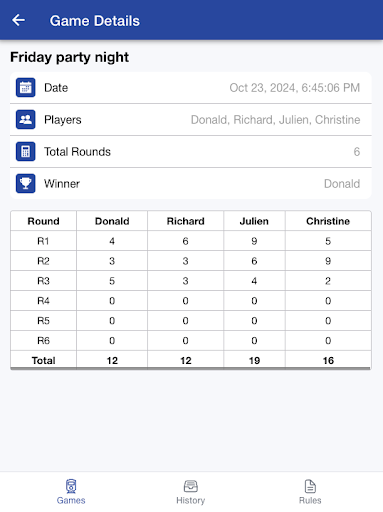Tap the Rules document icon
This screenshot has height=512, width=383.
(310, 486)
